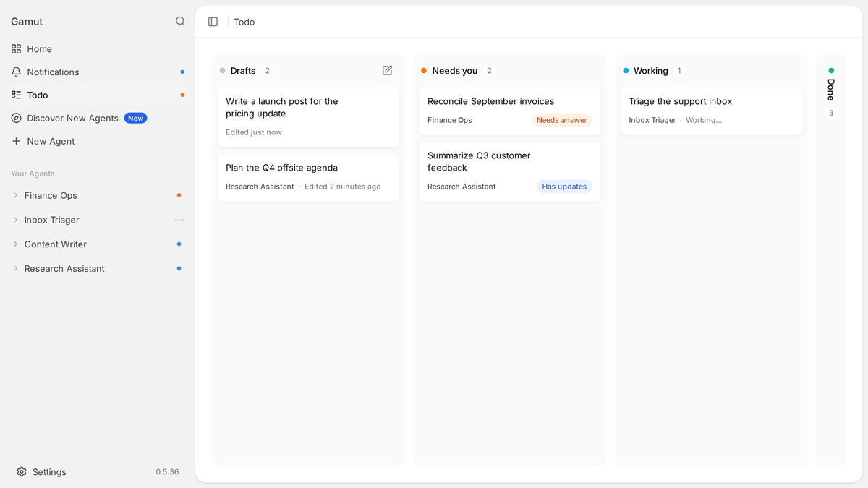Image resolution: width=868 pixels, height=488 pixels.
Task: Click the Discover compass icon
Action: click(x=16, y=118)
